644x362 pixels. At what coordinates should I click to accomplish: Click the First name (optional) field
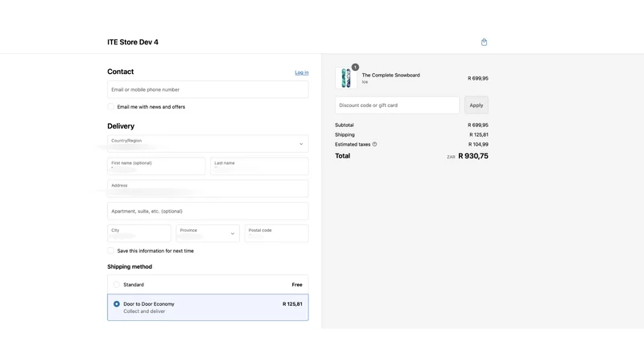[x=156, y=167]
